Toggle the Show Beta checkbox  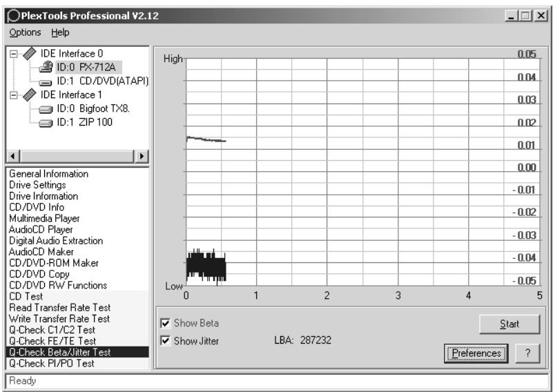click(165, 323)
